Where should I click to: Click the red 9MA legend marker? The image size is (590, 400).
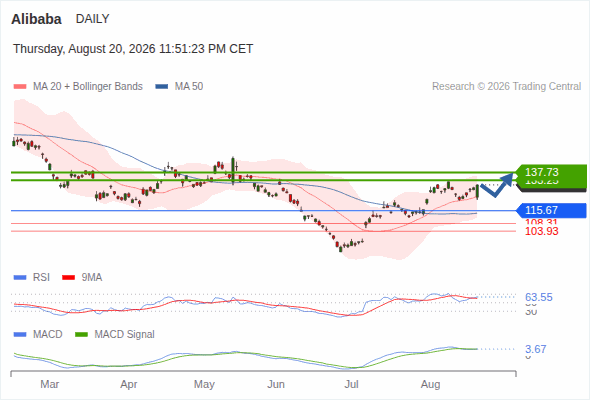(68, 278)
